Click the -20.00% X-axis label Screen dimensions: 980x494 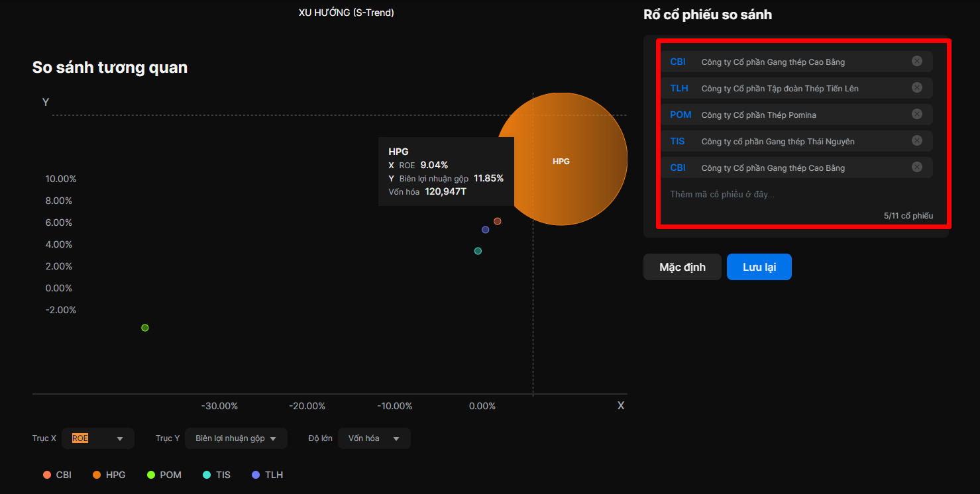coord(307,406)
